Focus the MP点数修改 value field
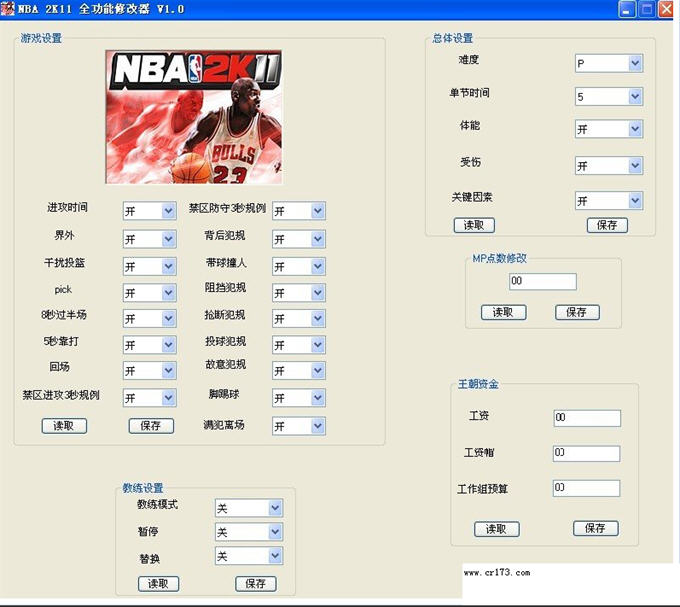680x607 pixels. click(x=543, y=281)
